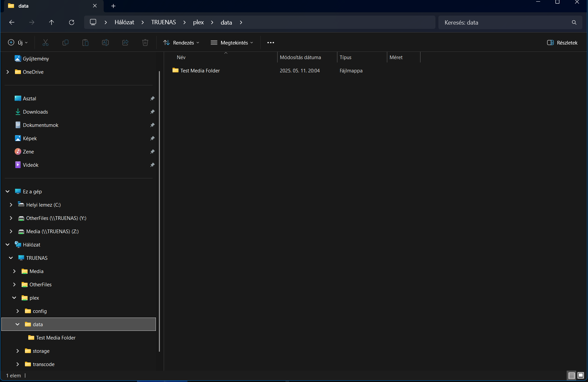Open Dokumentumok in quick access
The height and width of the screenshot is (382, 588).
(41, 125)
